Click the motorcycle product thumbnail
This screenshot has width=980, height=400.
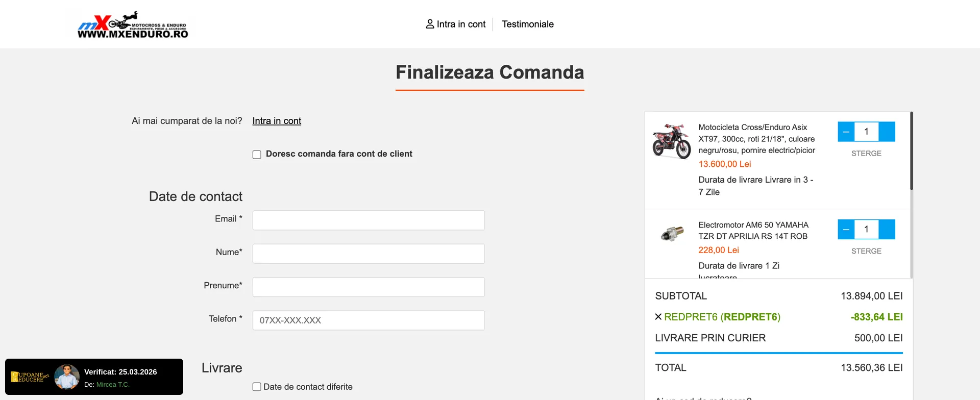671,141
